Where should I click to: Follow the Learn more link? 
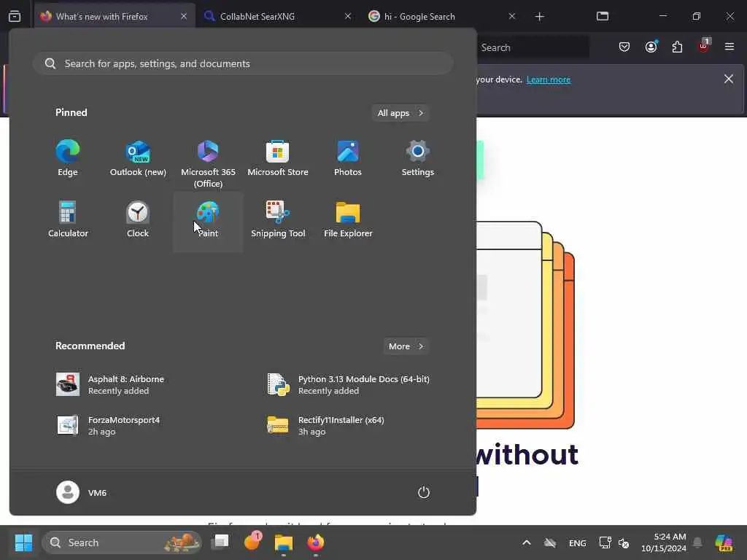click(x=549, y=79)
